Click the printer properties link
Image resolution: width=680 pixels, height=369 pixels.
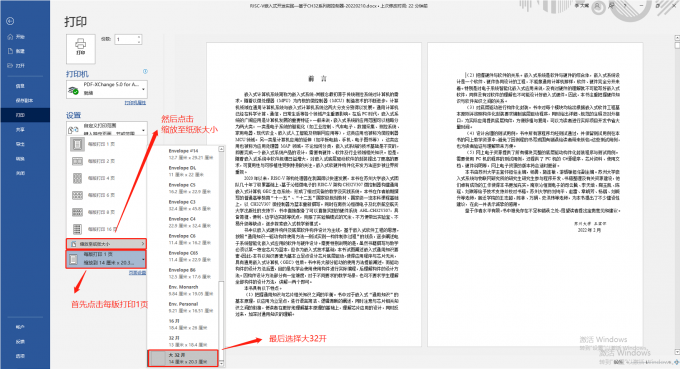[135, 103]
